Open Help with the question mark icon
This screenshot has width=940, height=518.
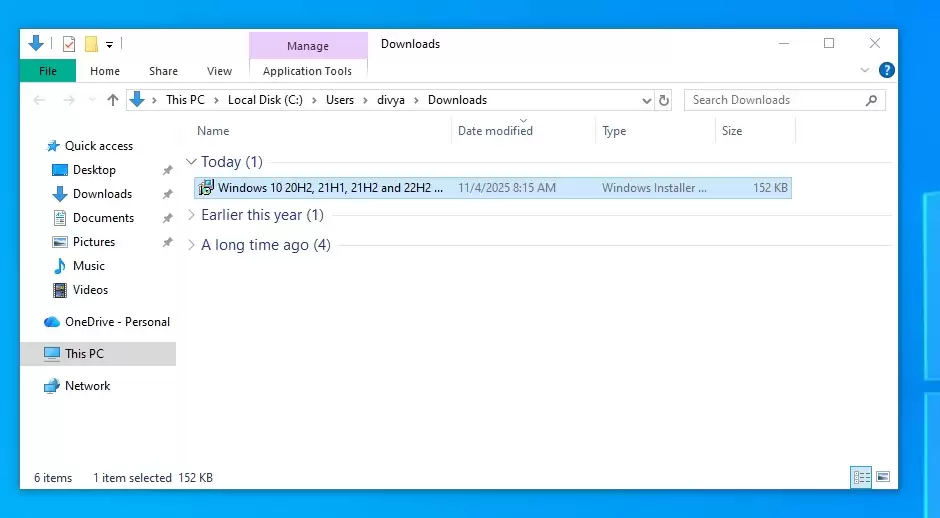point(887,70)
